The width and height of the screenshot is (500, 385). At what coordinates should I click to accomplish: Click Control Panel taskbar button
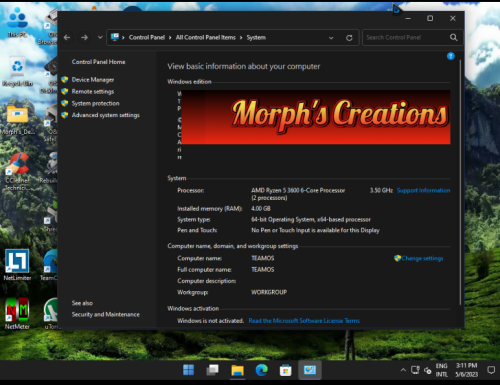(x=310, y=370)
